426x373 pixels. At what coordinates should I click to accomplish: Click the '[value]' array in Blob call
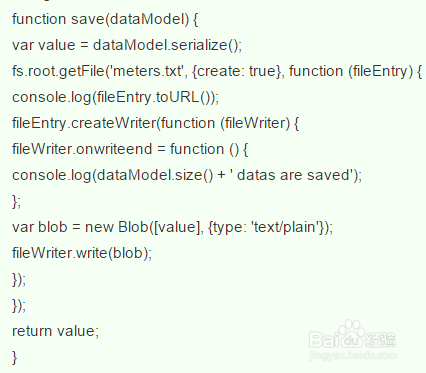[x=177, y=227]
